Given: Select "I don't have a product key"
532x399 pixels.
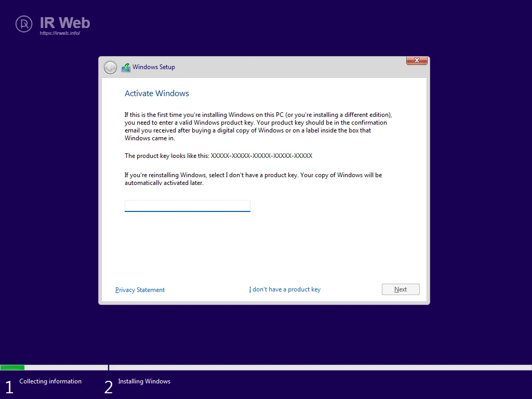Looking at the screenshot, I should 285,289.
